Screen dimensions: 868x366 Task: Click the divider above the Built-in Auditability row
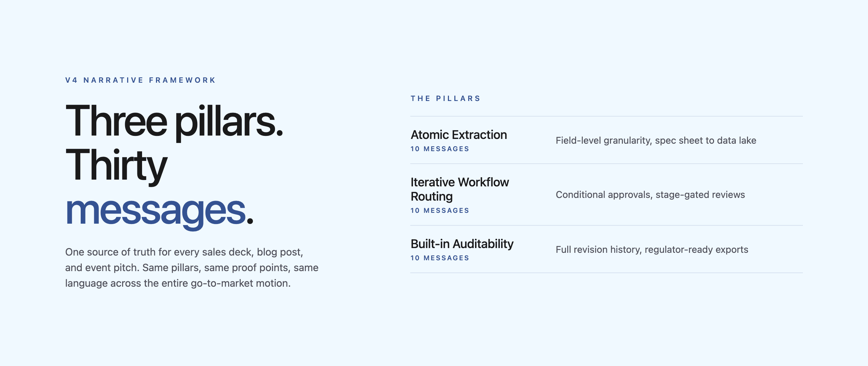tap(606, 225)
